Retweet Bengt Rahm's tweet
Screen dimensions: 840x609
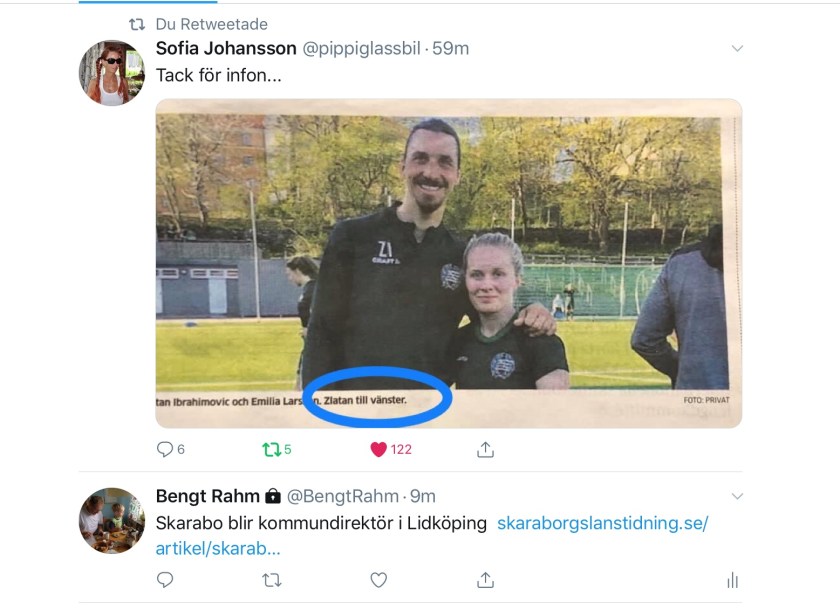pyautogui.click(x=272, y=580)
